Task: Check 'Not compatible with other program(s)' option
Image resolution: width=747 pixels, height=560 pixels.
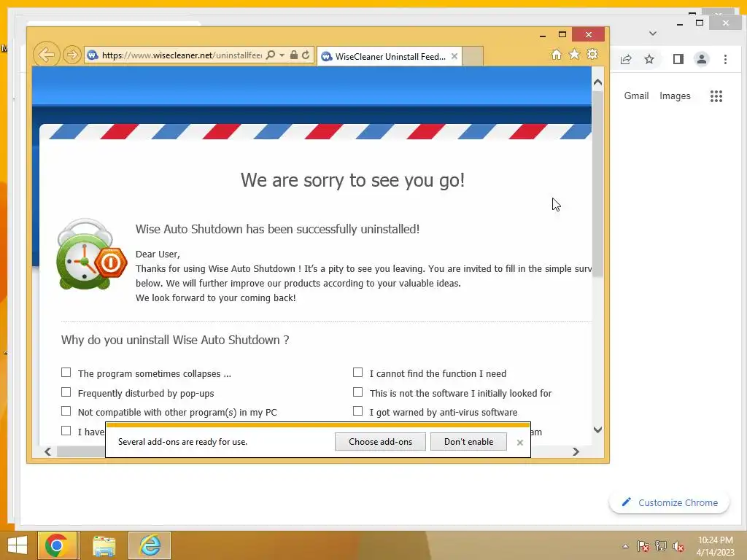Action: click(x=66, y=411)
